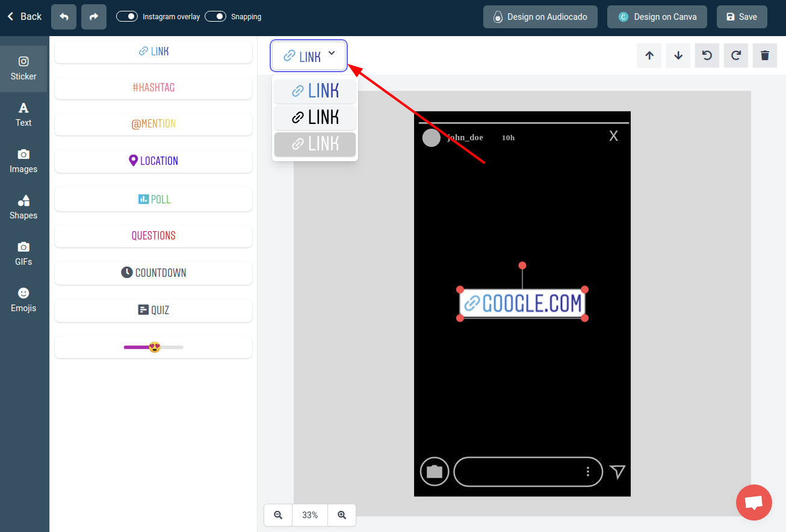This screenshot has height=532, width=786.
Task: Move layer down with down arrow
Action: [678, 55]
